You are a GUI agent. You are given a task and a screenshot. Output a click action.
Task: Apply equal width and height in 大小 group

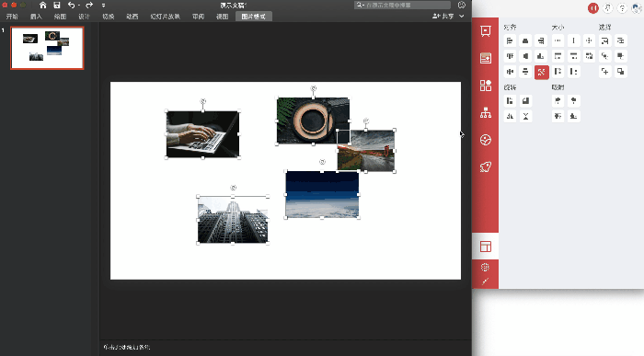(589, 40)
